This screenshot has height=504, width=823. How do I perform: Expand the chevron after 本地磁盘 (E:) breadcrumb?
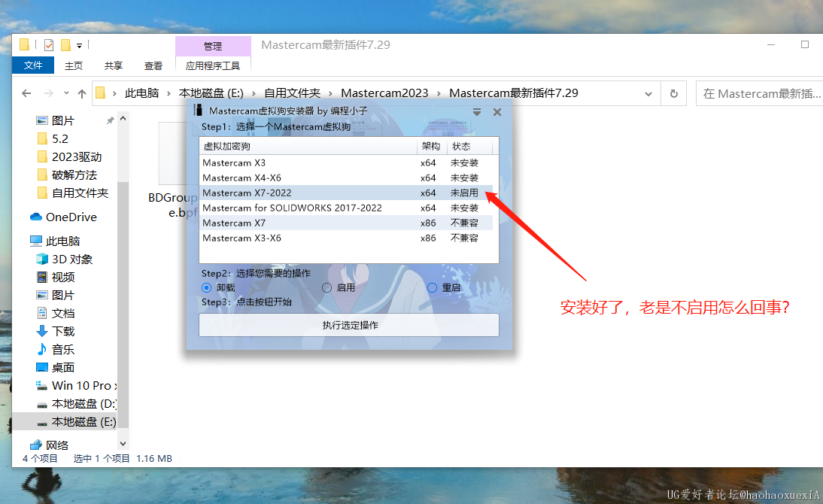254,93
